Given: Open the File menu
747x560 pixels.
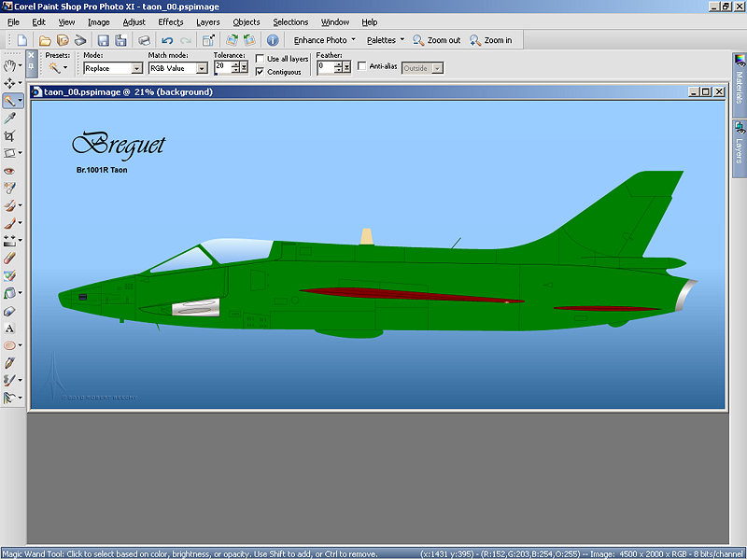Looking at the screenshot, I should point(13,21).
